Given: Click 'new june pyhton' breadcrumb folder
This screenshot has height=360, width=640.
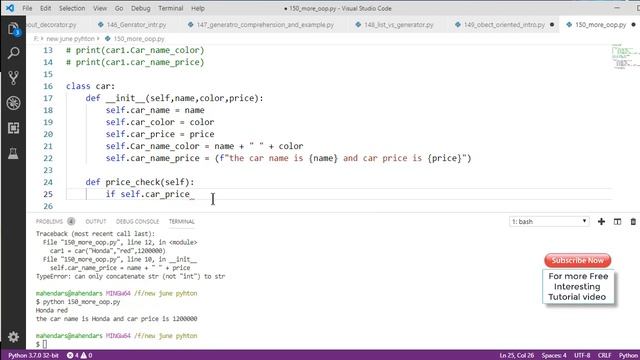Looking at the screenshot, I should pos(70,39).
